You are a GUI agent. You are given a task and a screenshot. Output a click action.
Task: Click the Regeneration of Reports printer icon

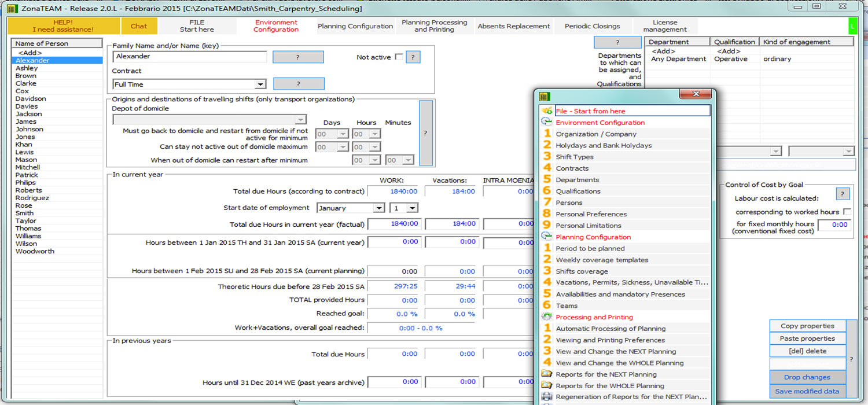tap(546, 397)
